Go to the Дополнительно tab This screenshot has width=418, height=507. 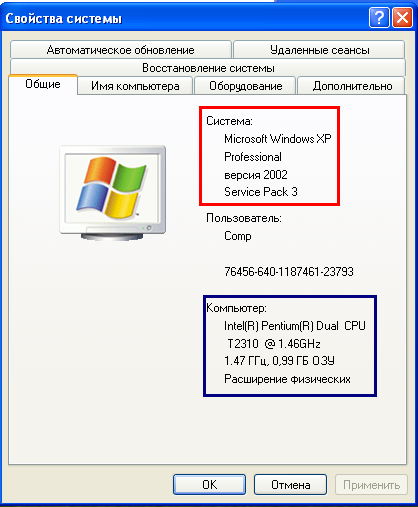352,86
